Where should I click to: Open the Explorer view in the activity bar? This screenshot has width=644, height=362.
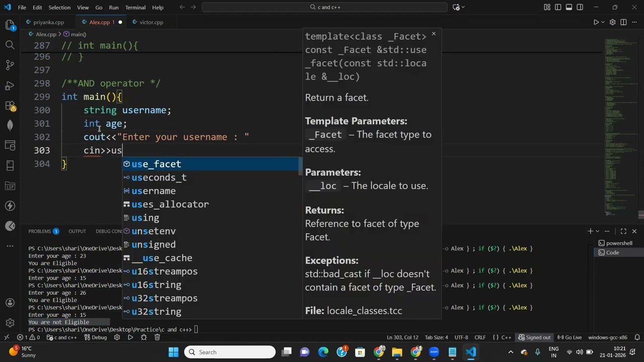(10, 25)
